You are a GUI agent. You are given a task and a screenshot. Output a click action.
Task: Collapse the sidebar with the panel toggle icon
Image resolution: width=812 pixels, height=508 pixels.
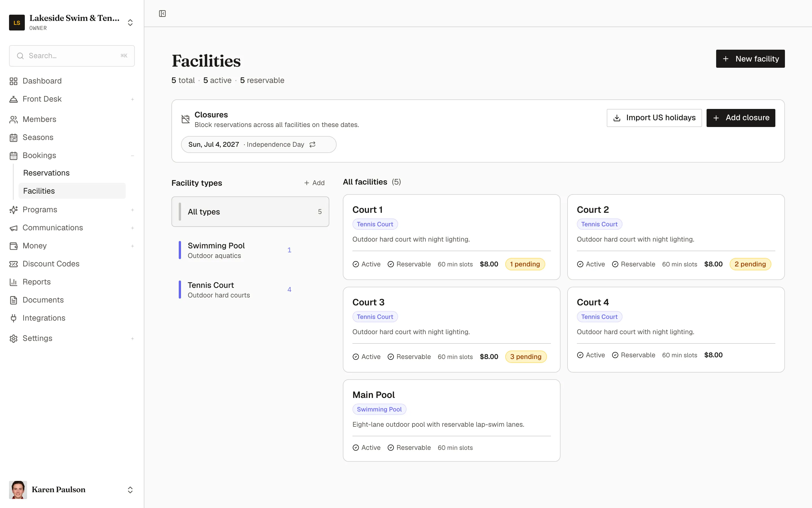[162, 14]
